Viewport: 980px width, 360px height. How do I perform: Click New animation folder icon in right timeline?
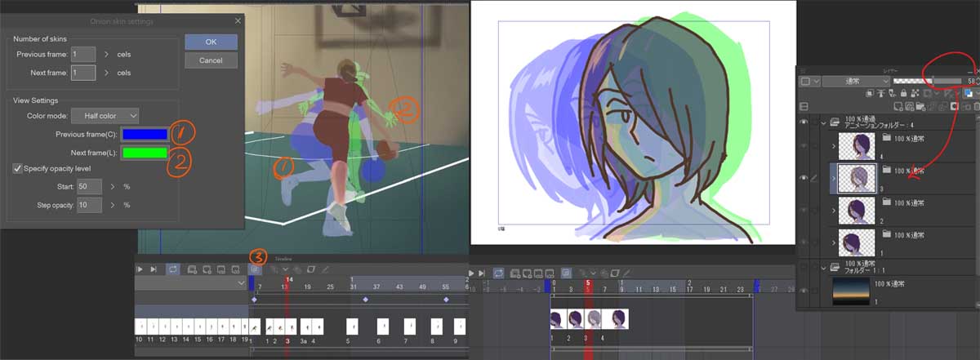point(514,273)
